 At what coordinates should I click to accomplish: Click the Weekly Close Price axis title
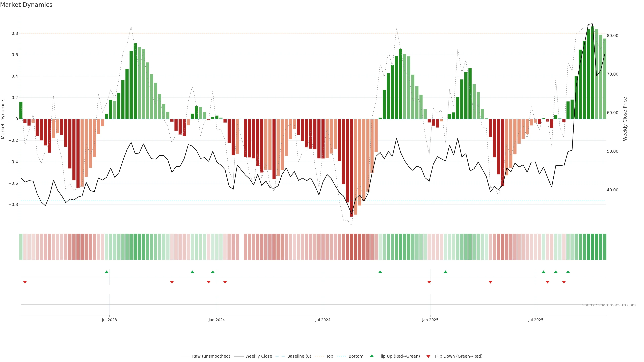(x=625, y=119)
